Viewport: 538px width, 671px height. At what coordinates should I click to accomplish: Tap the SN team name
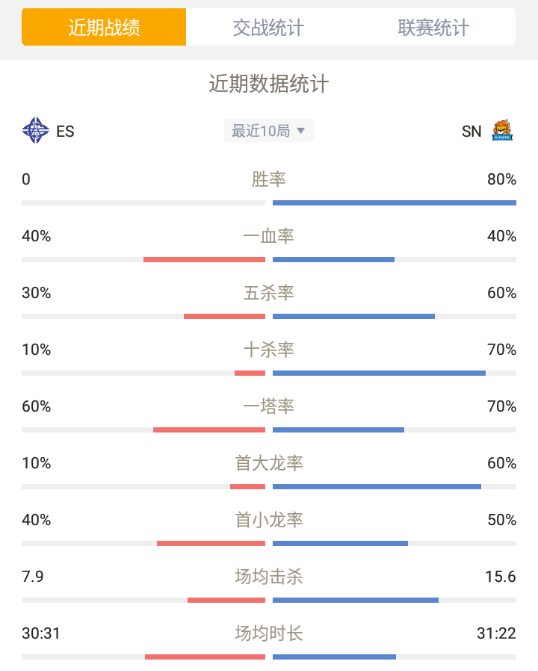[472, 131]
